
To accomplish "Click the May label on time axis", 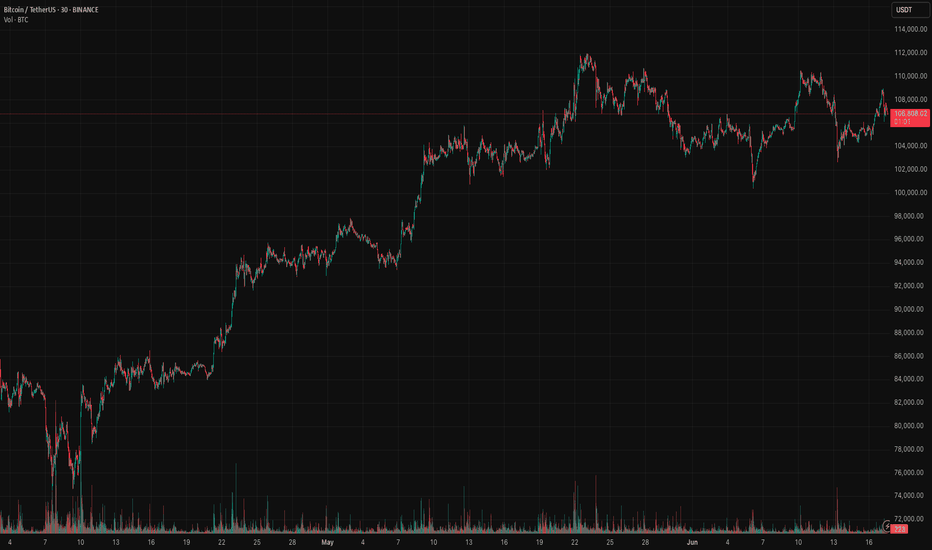I will click(328, 542).
